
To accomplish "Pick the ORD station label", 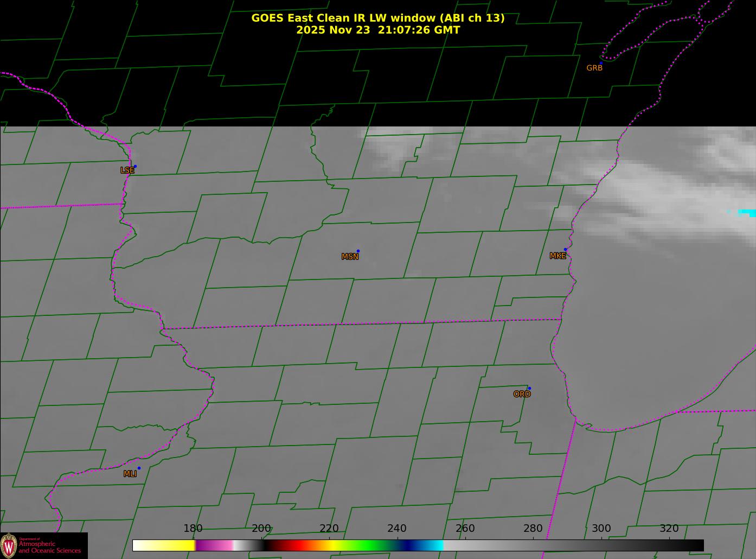I will click(x=522, y=395).
